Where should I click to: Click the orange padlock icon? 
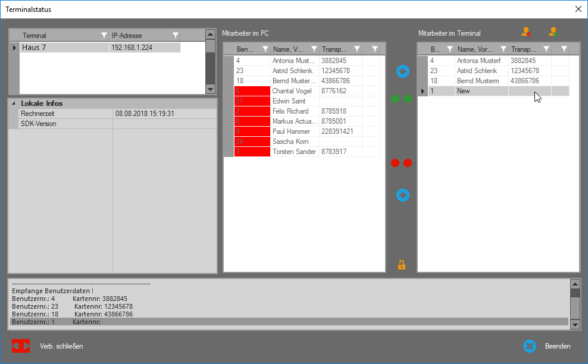point(402,265)
